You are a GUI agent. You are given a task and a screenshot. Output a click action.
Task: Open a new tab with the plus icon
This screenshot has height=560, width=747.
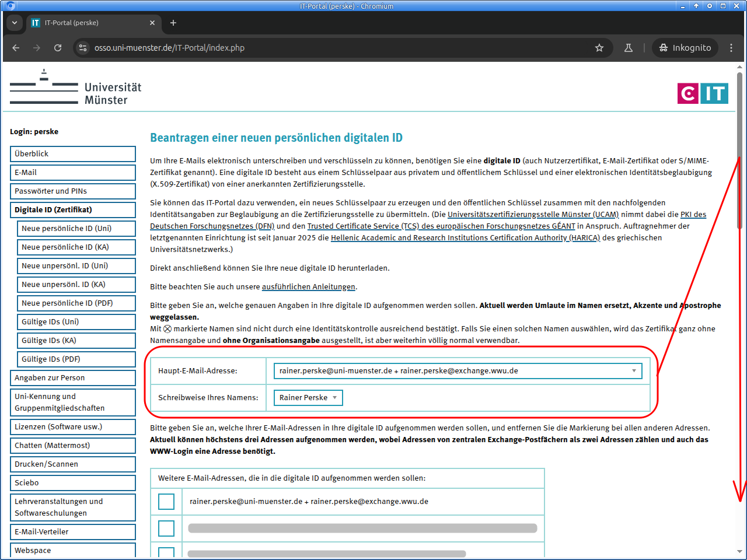coord(173,23)
